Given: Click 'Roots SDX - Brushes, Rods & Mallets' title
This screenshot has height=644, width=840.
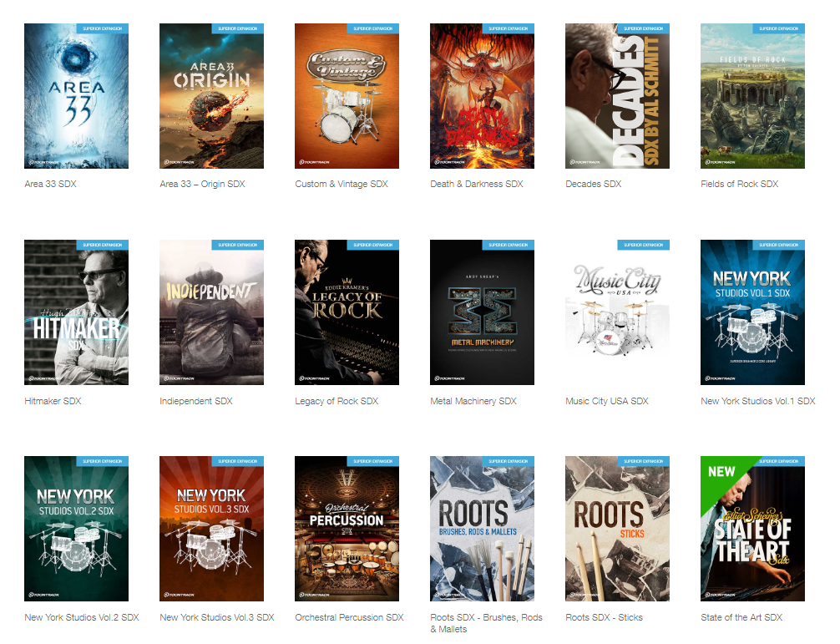Looking at the screenshot, I should 487,623.
